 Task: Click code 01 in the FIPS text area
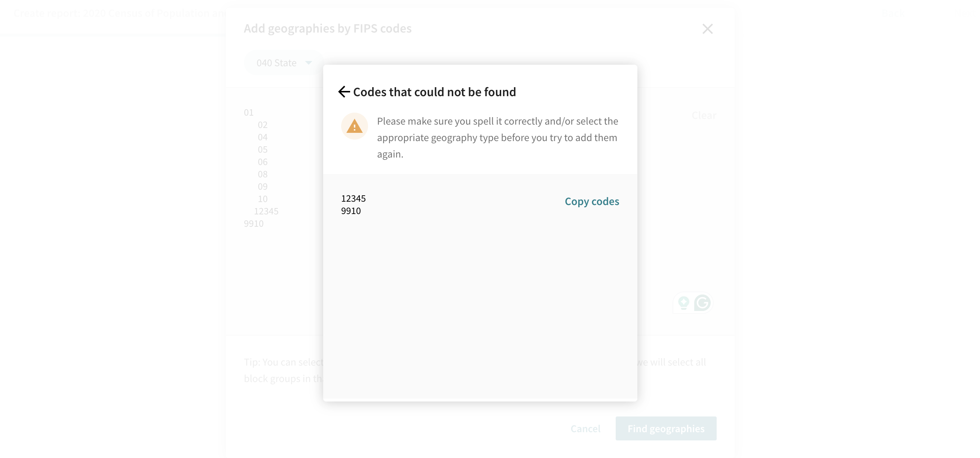[x=248, y=112]
